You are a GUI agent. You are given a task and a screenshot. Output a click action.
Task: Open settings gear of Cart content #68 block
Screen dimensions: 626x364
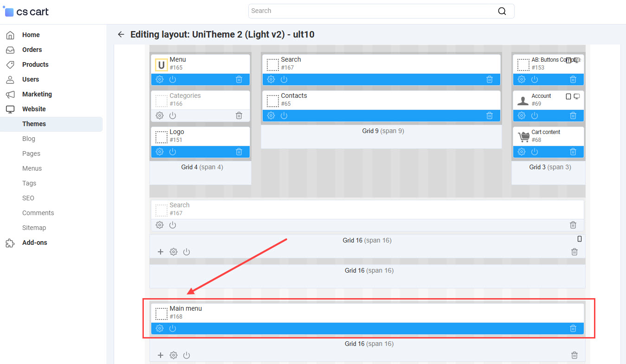coord(522,152)
